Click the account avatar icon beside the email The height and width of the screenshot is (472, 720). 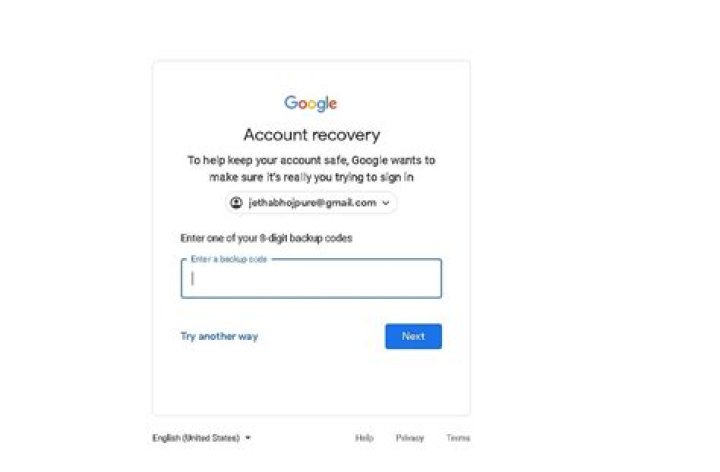(236, 202)
